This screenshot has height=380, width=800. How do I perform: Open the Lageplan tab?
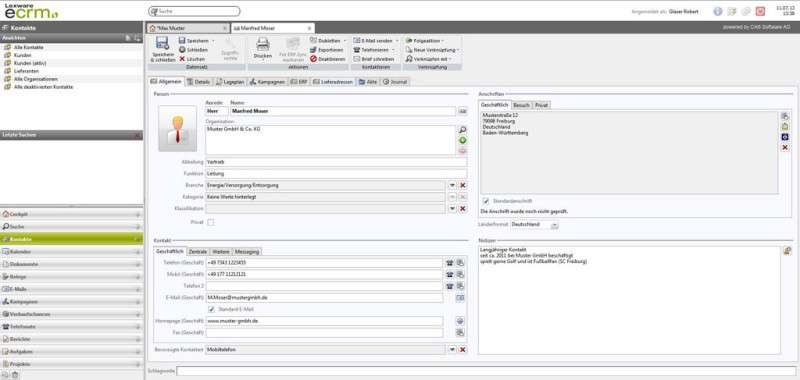pyautogui.click(x=231, y=81)
